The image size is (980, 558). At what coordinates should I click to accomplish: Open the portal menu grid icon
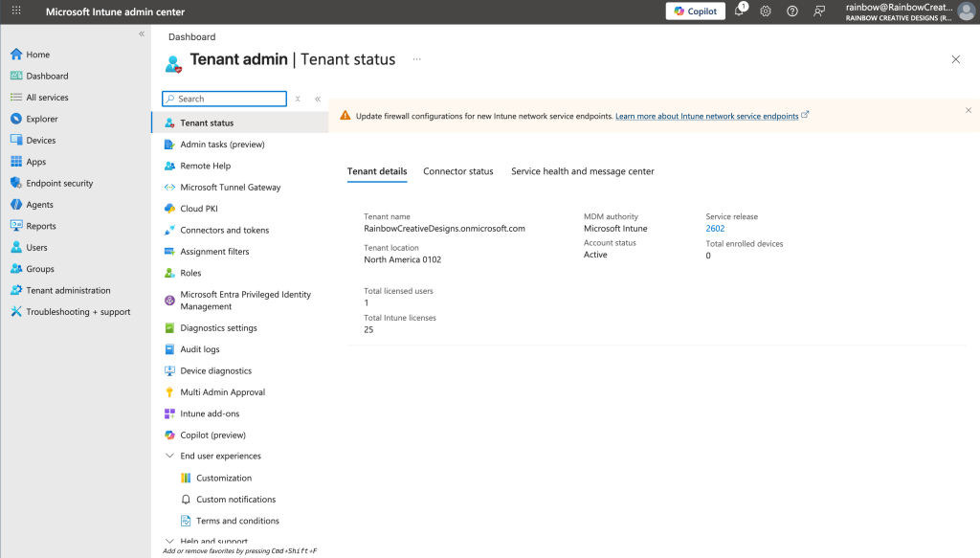click(x=16, y=11)
